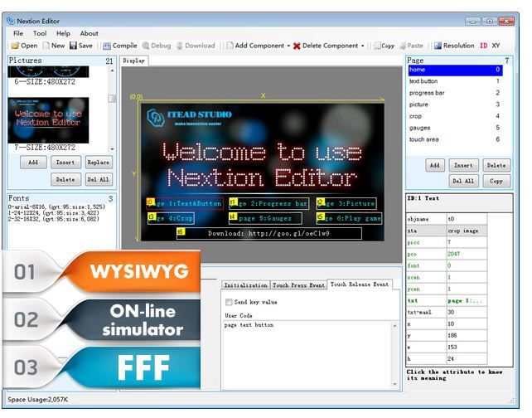Click Delete button in Page panel

point(496,165)
